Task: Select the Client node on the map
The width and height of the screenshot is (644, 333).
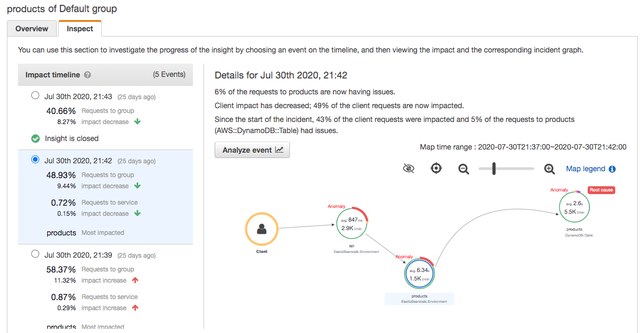Action: (261, 229)
